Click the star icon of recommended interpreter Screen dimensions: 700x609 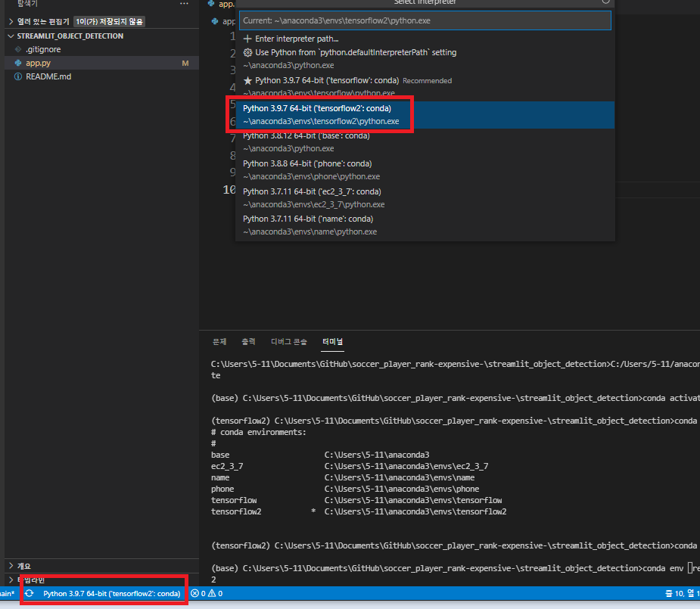click(x=247, y=81)
